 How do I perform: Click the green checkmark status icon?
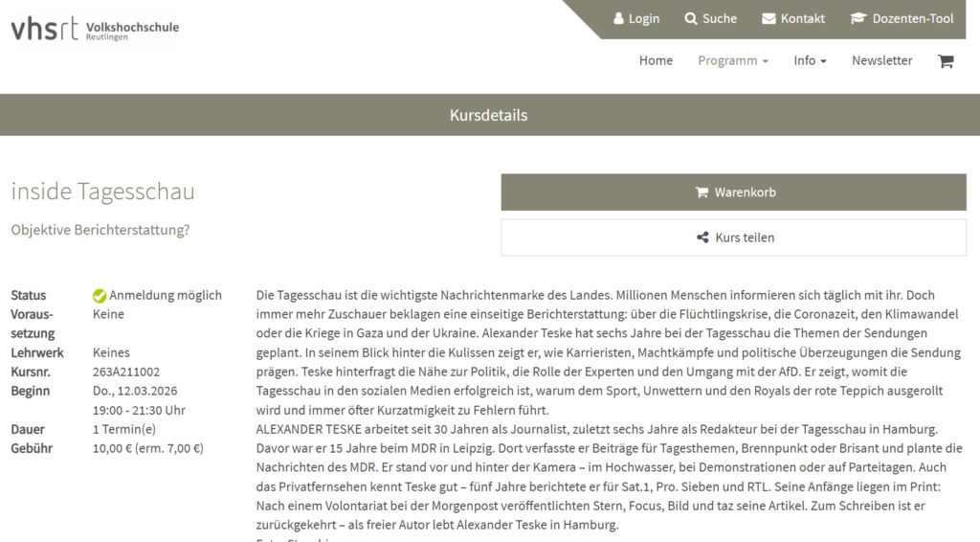[x=100, y=296]
